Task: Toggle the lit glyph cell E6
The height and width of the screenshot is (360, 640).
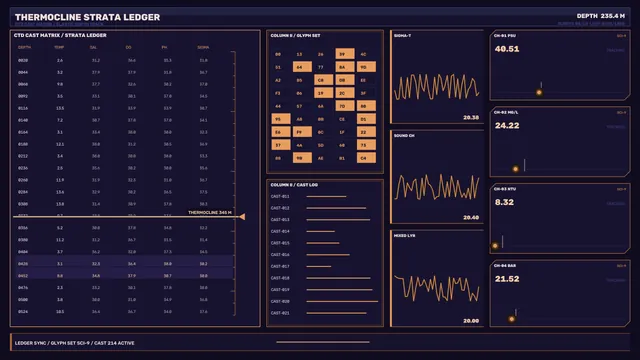Action: click(x=281, y=132)
